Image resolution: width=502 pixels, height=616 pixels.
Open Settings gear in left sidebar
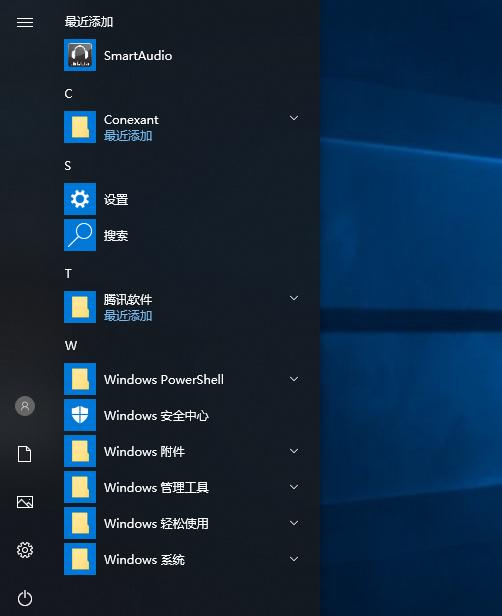click(x=25, y=550)
